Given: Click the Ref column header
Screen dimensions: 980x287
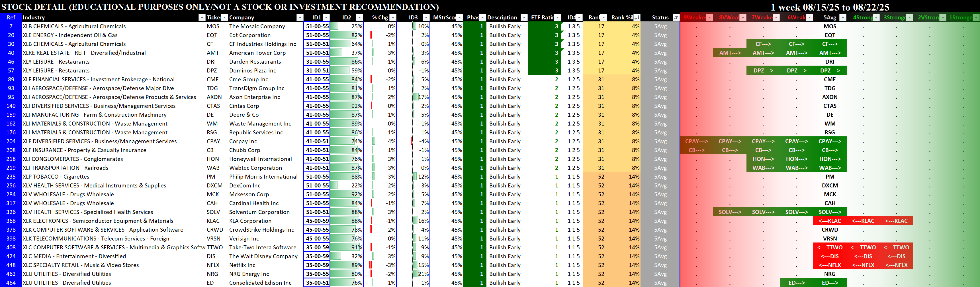Looking at the screenshot, I should tap(11, 17).
